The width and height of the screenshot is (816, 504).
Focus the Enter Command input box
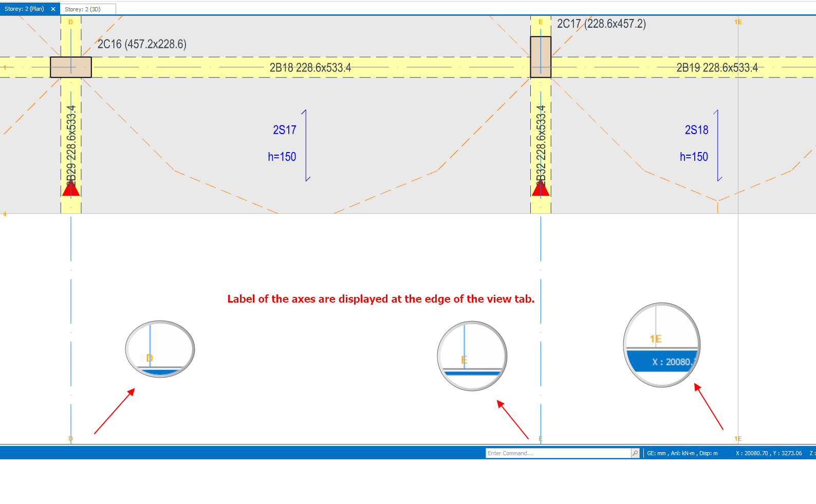coord(558,453)
